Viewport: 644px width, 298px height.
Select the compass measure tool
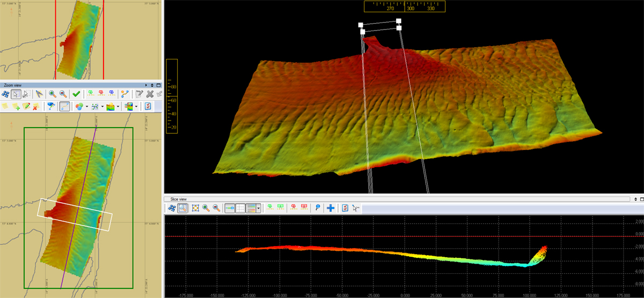click(x=39, y=94)
